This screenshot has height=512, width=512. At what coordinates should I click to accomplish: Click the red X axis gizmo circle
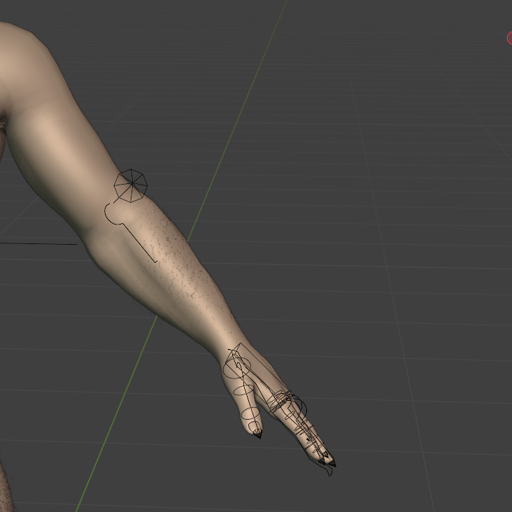(x=509, y=38)
